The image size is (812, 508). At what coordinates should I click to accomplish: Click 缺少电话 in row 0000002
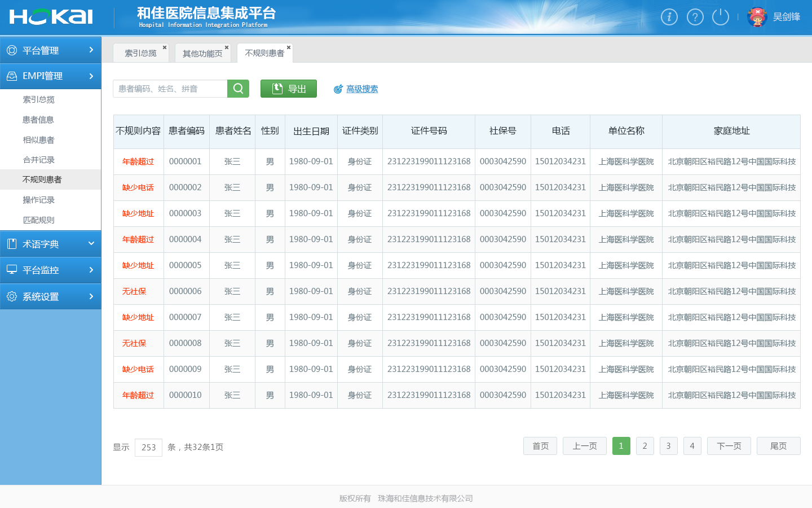tap(138, 187)
